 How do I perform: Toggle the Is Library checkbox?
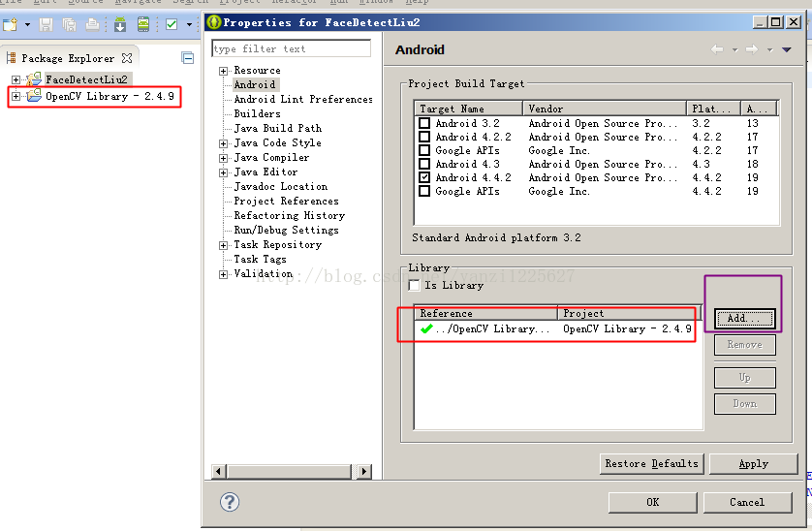click(x=415, y=286)
